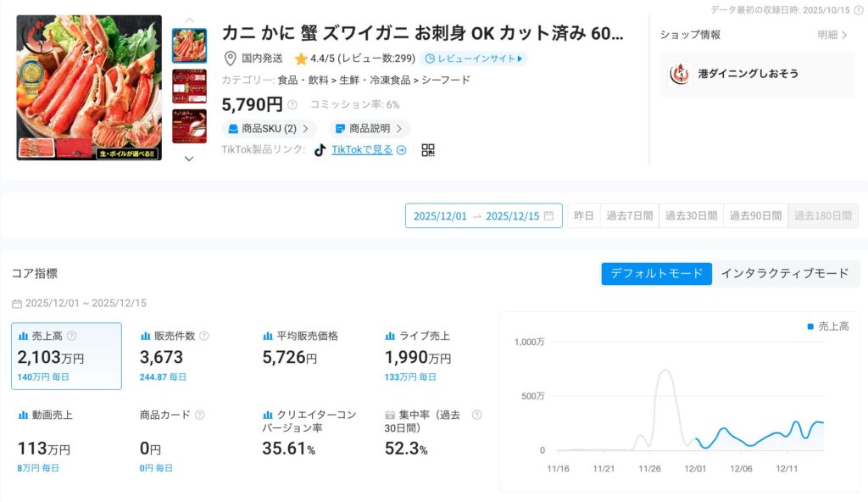Select 過去30日間 time range

(691, 216)
